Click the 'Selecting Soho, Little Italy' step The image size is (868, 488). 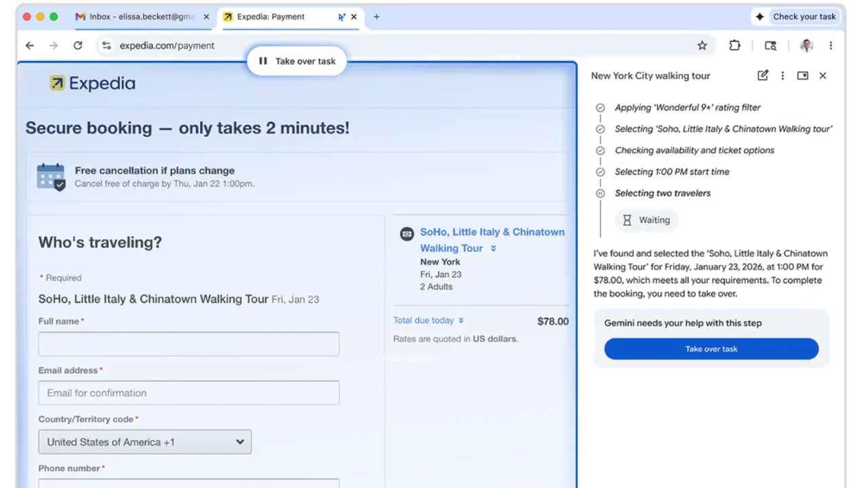tap(724, 129)
